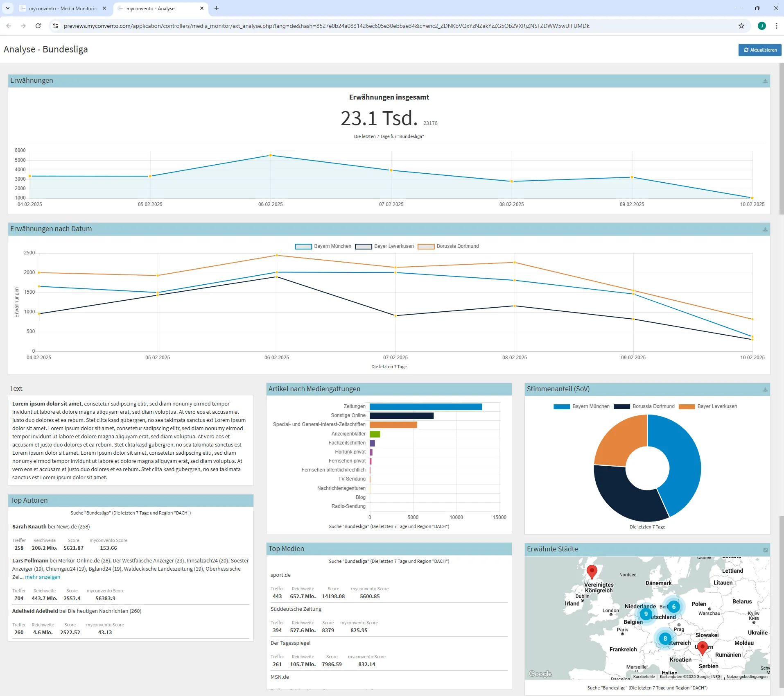Open the browser tab search dropdown

point(7,8)
